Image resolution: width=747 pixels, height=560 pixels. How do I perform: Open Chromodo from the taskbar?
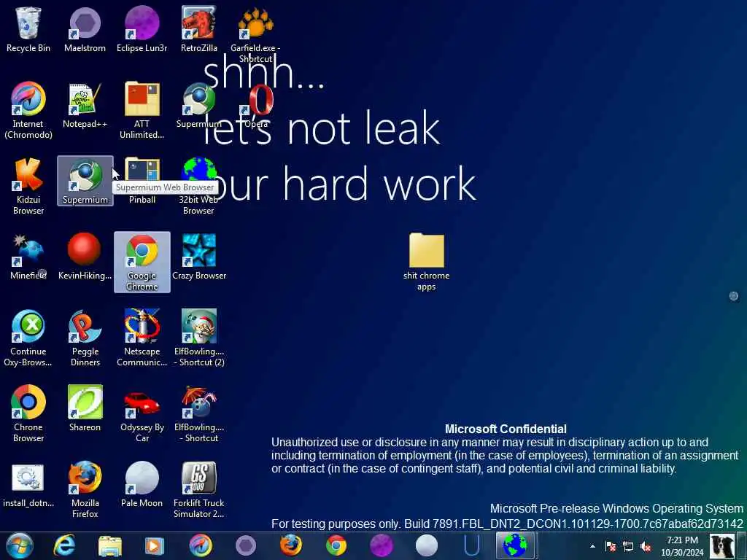(x=201, y=545)
